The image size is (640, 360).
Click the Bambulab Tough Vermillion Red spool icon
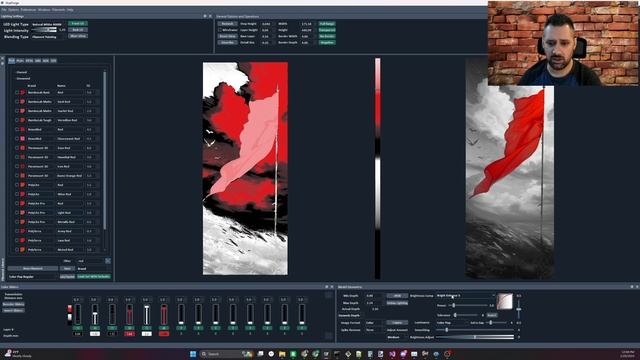click(x=23, y=120)
